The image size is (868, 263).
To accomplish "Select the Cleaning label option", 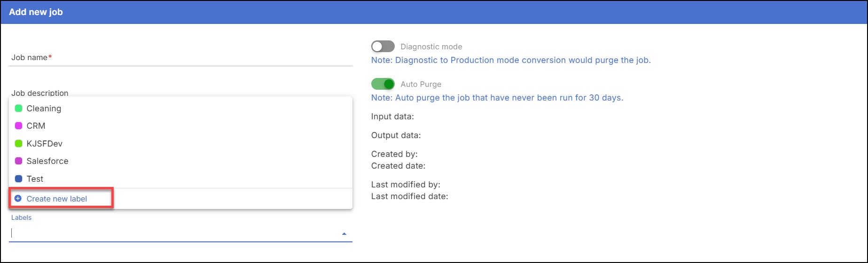I will point(180,108).
